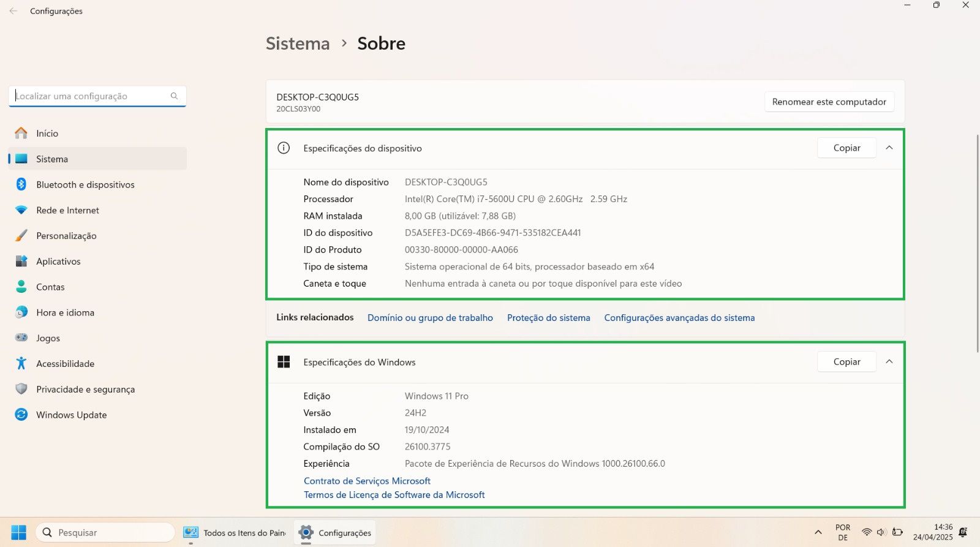The height and width of the screenshot is (547, 980).
Task: Open Proteção do sistema link
Action: click(x=549, y=318)
